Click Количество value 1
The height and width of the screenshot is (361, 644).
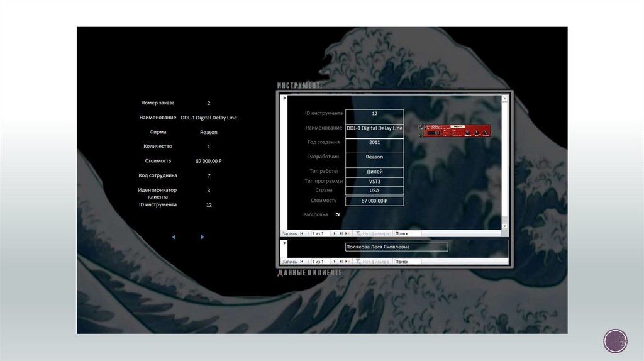209,147
